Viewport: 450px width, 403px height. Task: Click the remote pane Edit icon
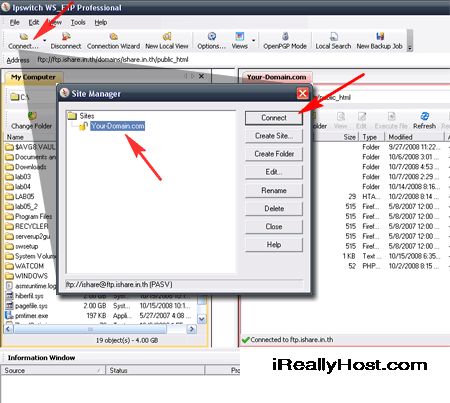[361, 121]
